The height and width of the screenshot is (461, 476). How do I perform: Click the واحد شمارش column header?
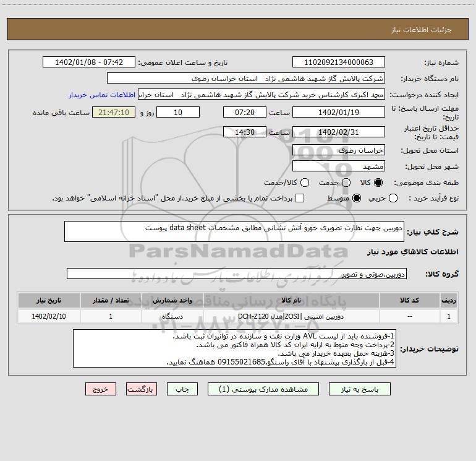pos(172,300)
